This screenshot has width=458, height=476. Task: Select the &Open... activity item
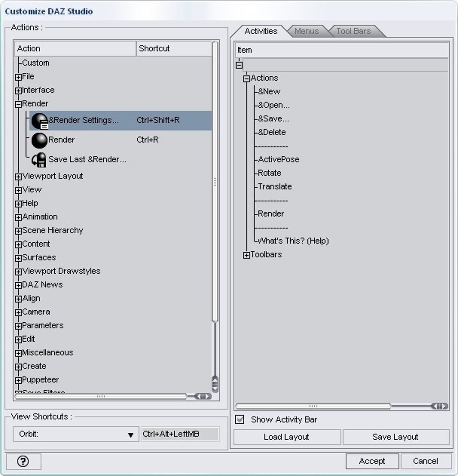tap(274, 105)
